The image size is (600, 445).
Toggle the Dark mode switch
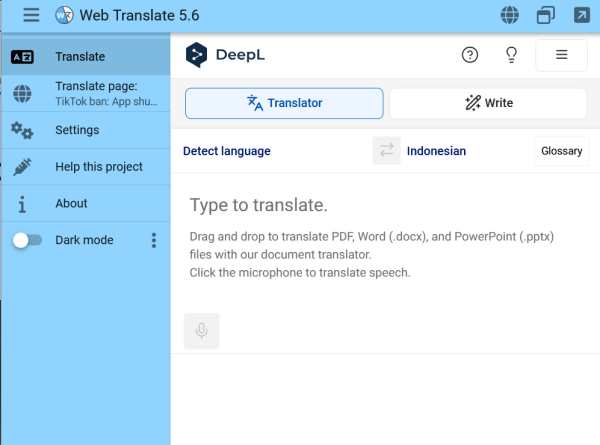pos(27,240)
